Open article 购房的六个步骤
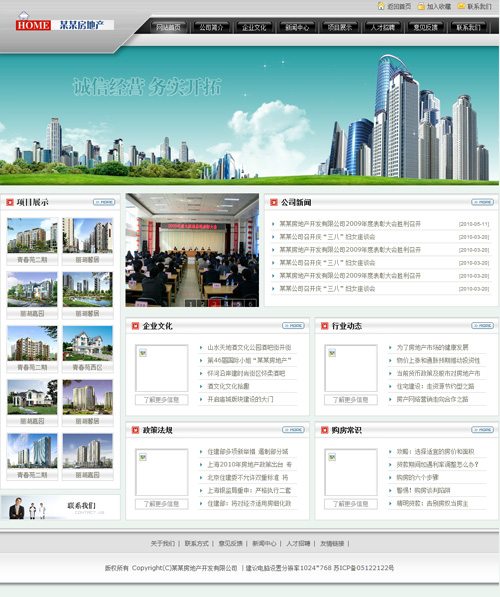500x597 pixels. (417, 477)
